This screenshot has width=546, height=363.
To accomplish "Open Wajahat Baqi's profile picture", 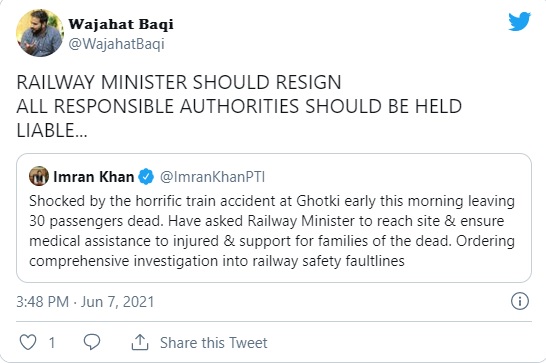I will [40, 33].
